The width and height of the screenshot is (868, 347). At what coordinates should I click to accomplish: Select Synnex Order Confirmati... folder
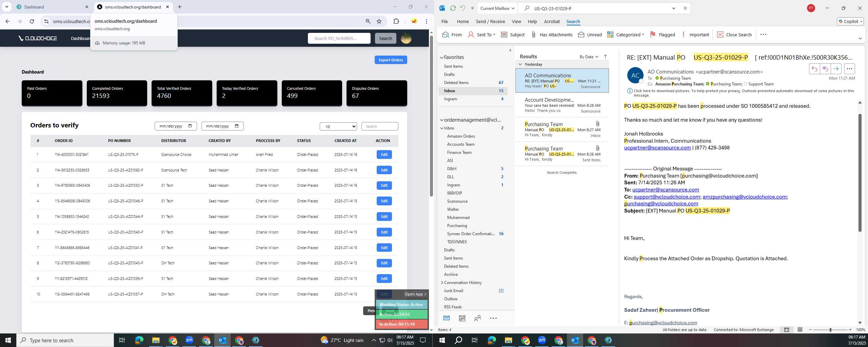[471, 234]
